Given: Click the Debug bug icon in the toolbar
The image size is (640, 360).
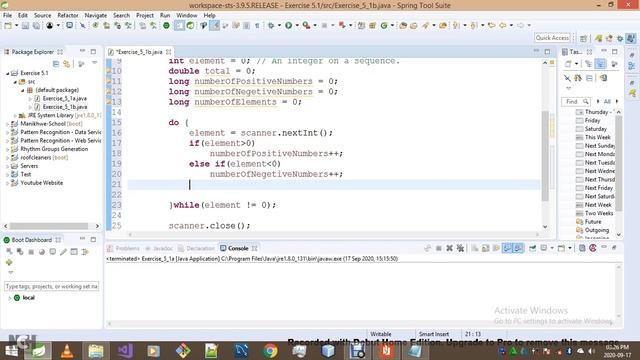Looking at the screenshot, I should (x=271, y=26).
